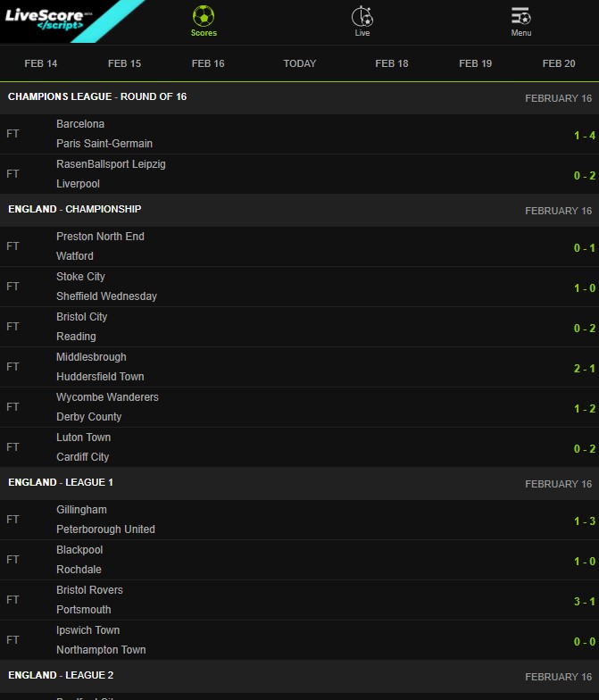Click the Wycombe vs Derby 1 - 2 score
Screen dimensions: 599x700
point(584,409)
